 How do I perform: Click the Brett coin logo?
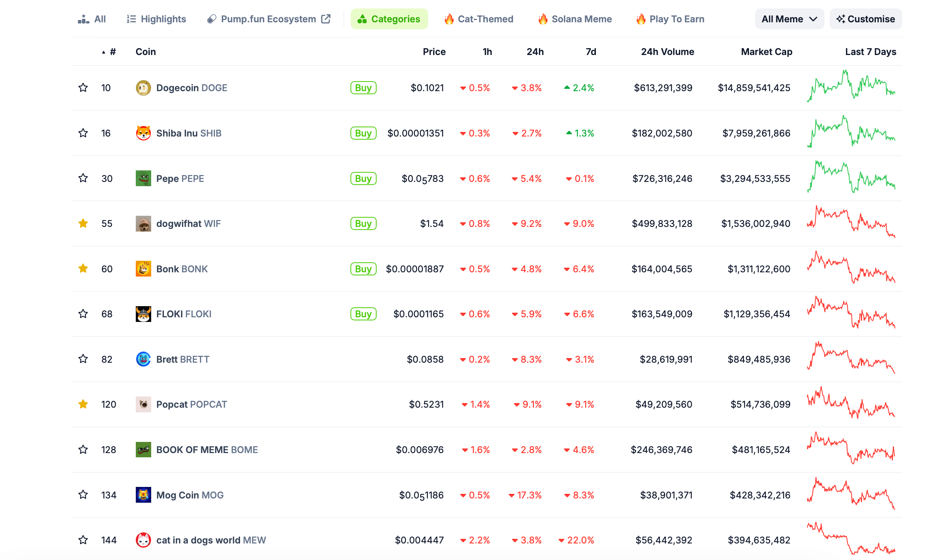[143, 359]
